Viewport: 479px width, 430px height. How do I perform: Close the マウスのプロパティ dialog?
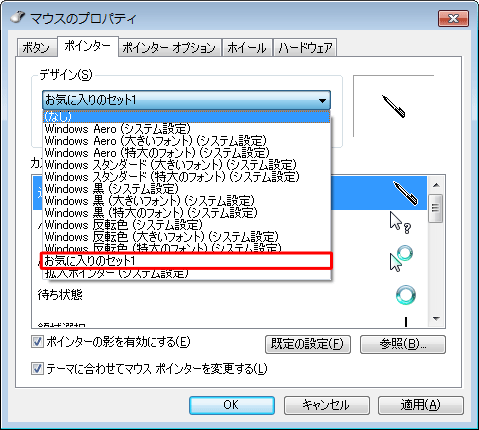[453, 18]
